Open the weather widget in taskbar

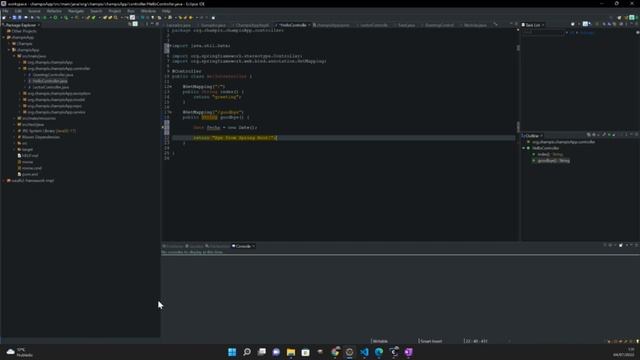click(20, 352)
